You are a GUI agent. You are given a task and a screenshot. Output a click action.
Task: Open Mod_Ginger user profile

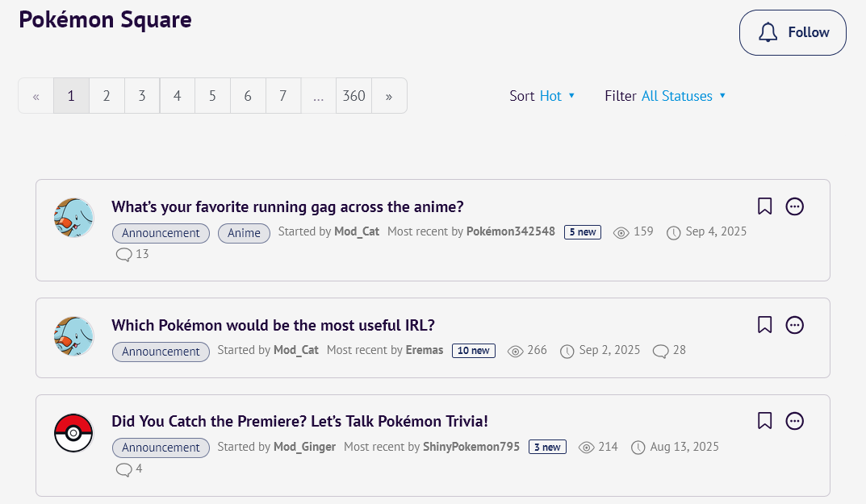pos(305,447)
